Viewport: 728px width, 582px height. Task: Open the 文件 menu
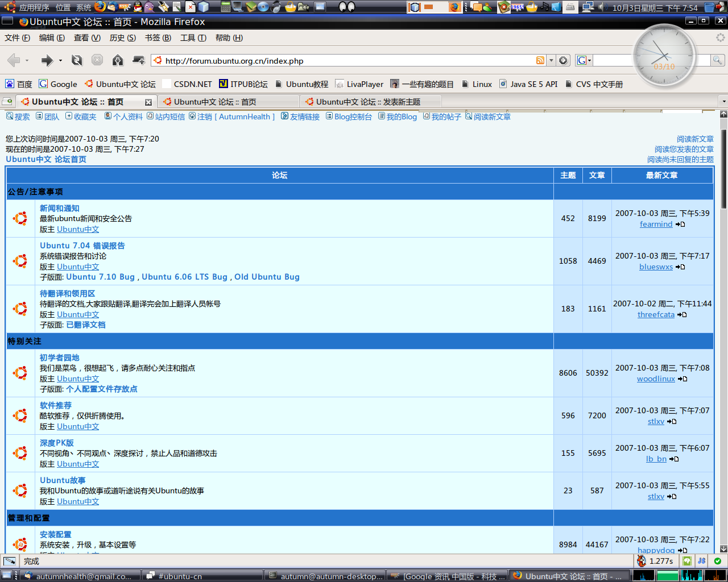point(18,38)
